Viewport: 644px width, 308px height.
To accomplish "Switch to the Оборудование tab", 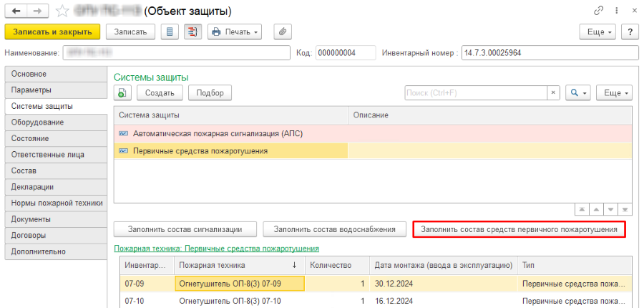I will coord(38,122).
